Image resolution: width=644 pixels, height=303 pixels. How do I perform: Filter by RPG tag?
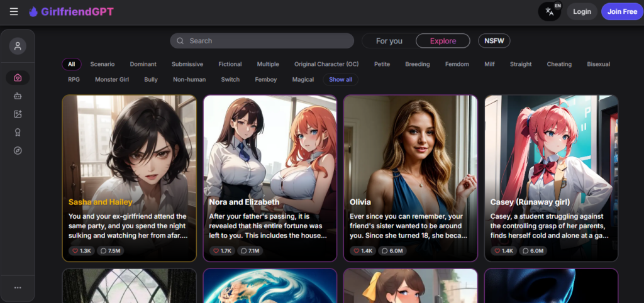tap(74, 80)
